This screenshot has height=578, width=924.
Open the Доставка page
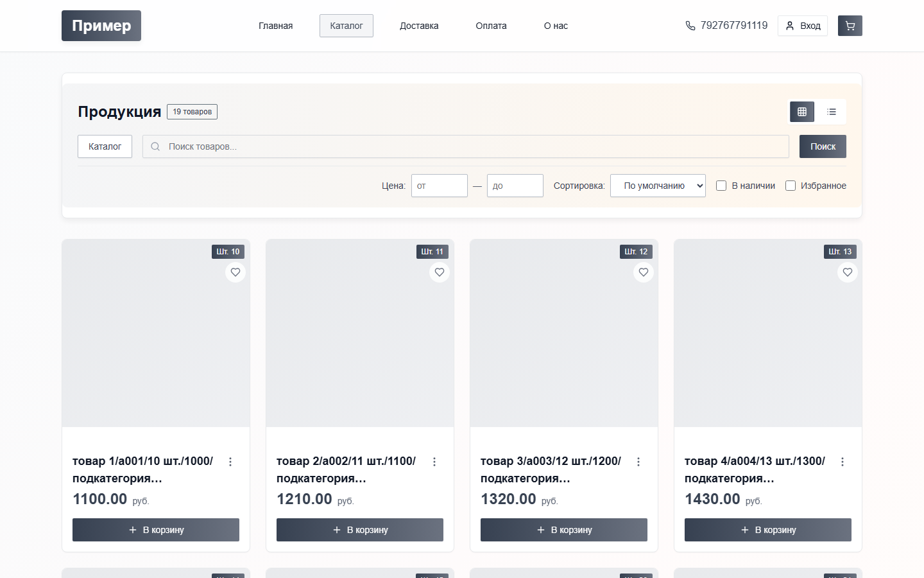click(x=419, y=26)
